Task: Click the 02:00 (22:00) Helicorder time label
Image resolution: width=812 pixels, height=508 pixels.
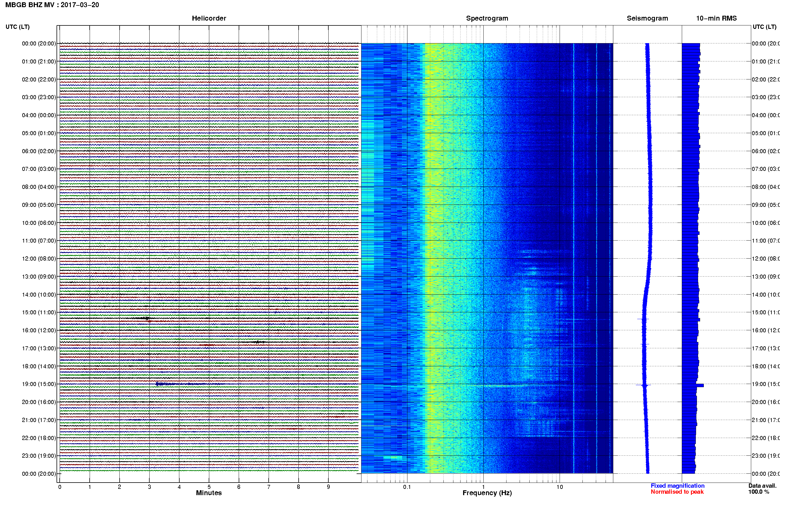Action: pos(39,80)
